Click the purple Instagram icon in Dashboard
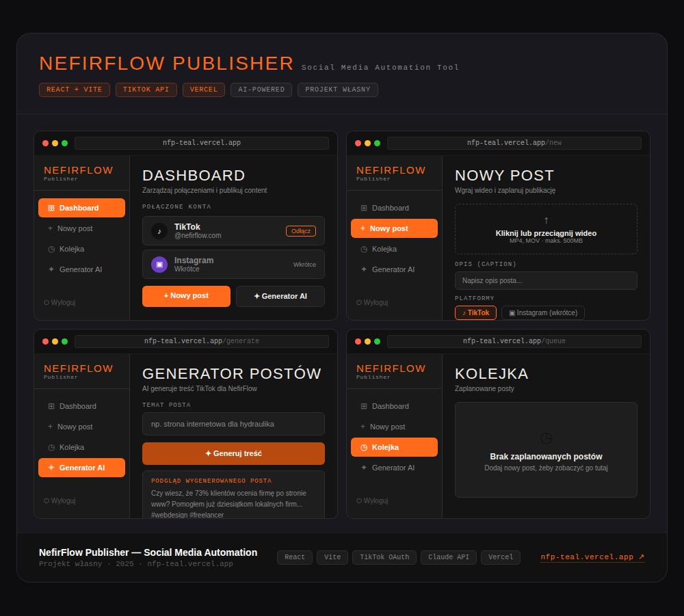The image size is (684, 616). click(x=159, y=264)
